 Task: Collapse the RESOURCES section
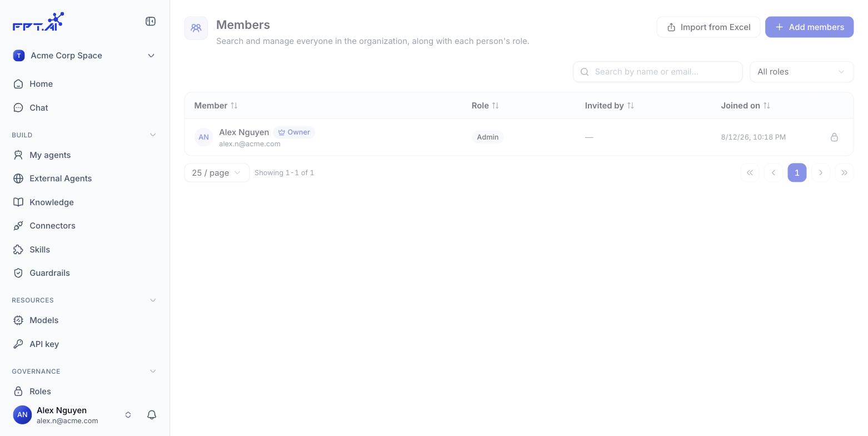pyautogui.click(x=153, y=300)
